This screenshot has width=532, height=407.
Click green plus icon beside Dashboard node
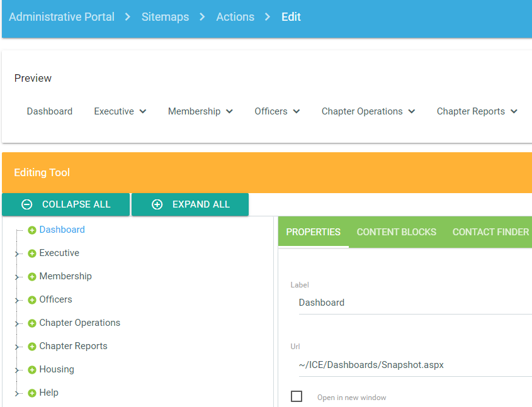click(32, 230)
